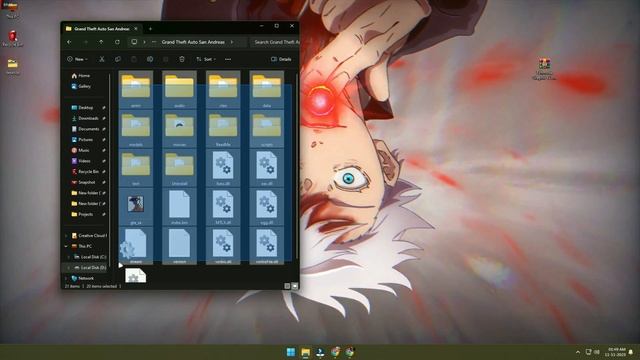640x360 pixels.
Task: Expand the address bar chevron after PC icon
Action: pos(144,42)
